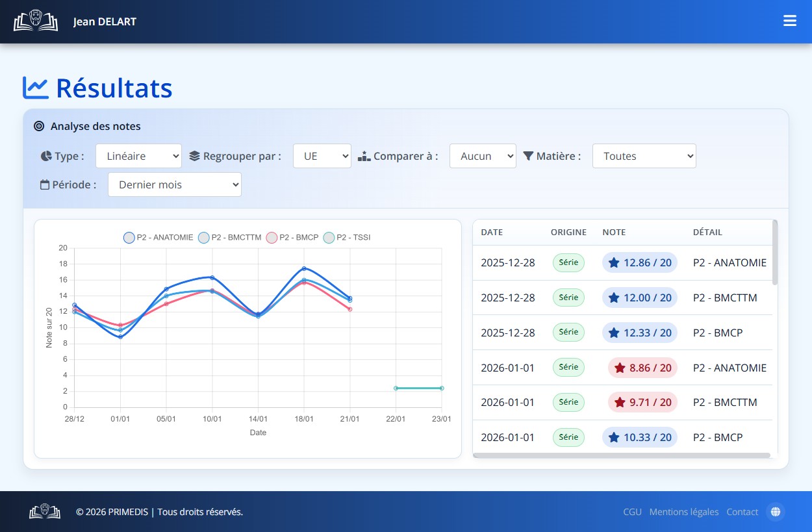Image resolution: width=812 pixels, height=532 pixels.
Task: Open the CGU link in footer
Action: (x=632, y=512)
